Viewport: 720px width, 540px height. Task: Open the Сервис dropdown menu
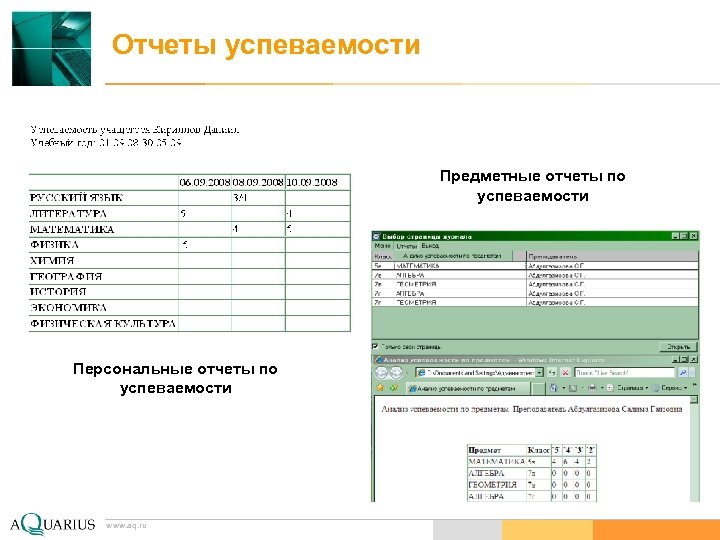click(670, 388)
